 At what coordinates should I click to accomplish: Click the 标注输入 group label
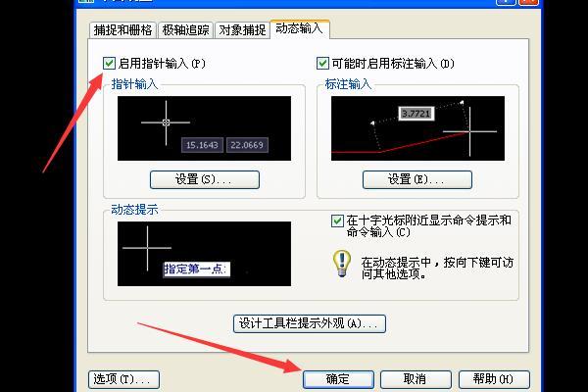tap(348, 83)
